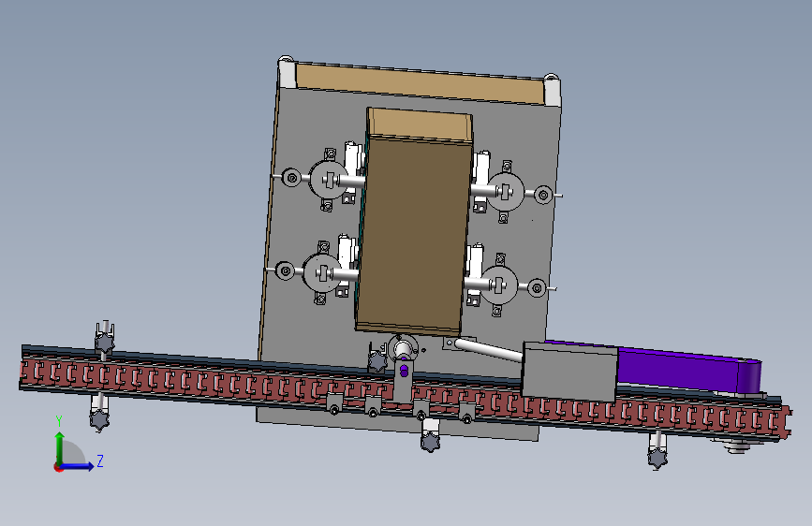Screen dimensions: 812x526
Task: Select the star knob below the conveyor's right end
Action: tap(657, 457)
